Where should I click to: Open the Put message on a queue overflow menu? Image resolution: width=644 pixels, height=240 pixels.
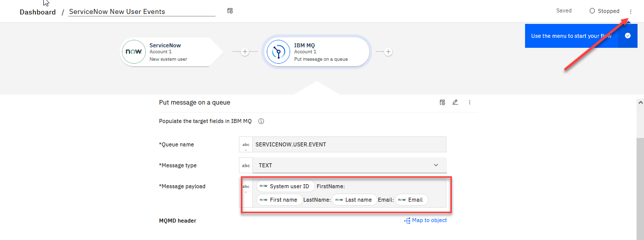click(469, 103)
